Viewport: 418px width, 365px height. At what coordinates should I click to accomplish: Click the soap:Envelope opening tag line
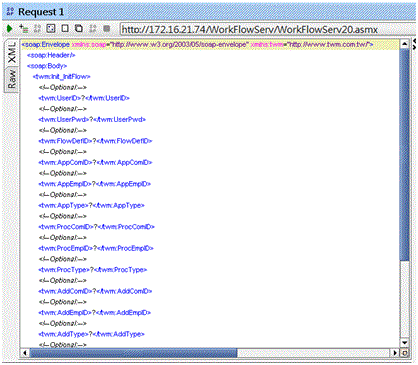pos(197,44)
